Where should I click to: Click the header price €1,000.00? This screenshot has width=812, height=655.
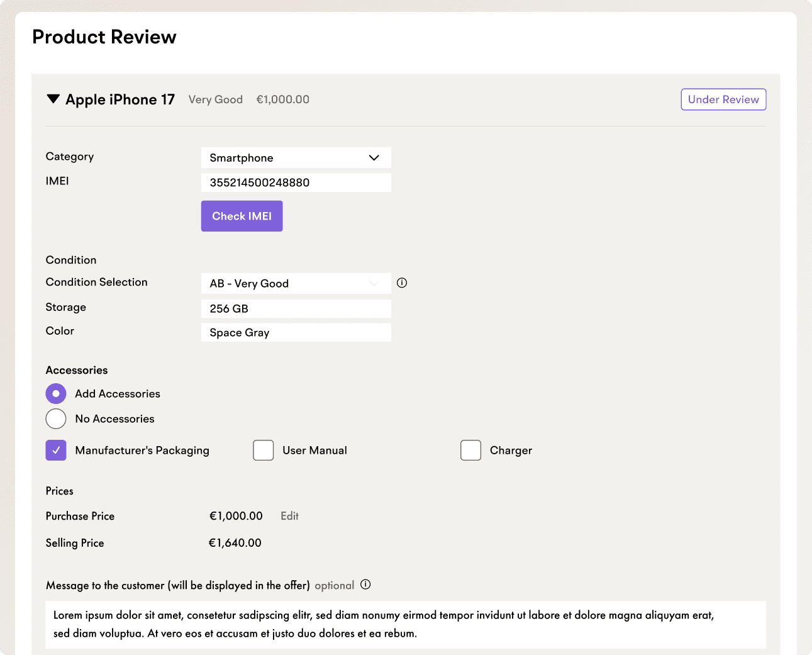point(283,99)
